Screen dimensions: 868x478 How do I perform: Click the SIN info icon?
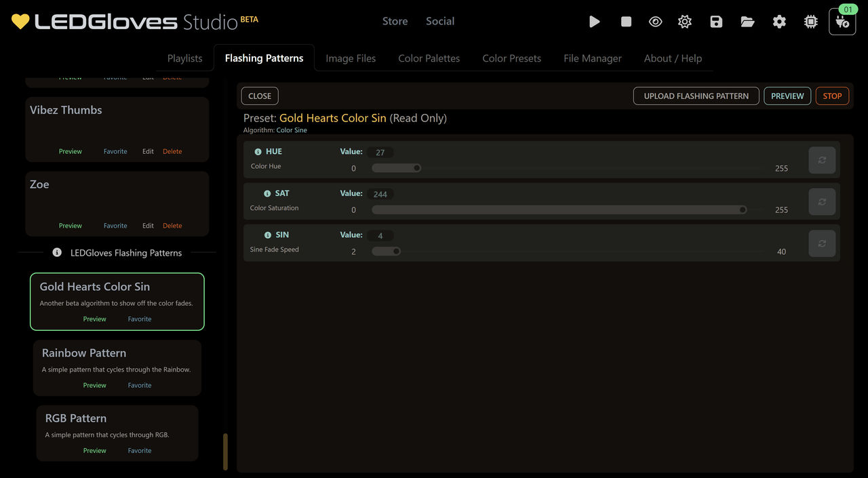(x=268, y=235)
